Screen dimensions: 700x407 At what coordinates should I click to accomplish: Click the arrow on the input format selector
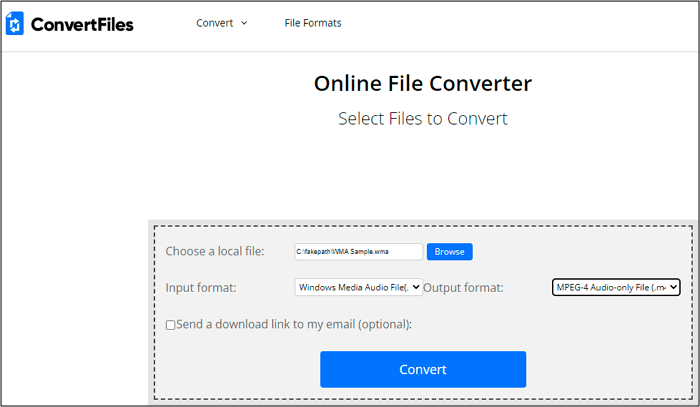(416, 288)
